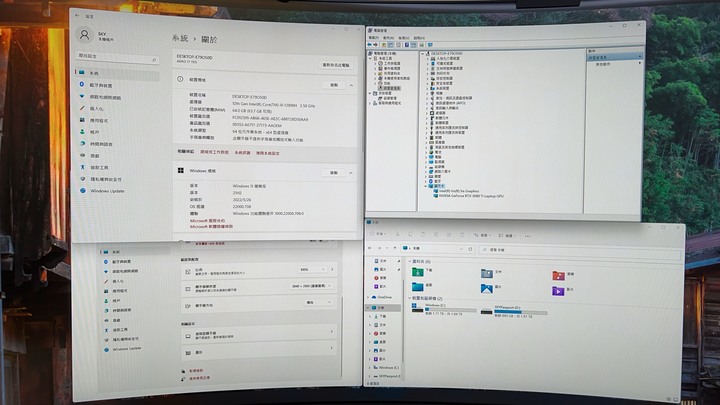Image resolution: width=720 pixels, height=405 pixels.
Task: Open the Microsoft Software License Terms link
Action: click(x=211, y=226)
